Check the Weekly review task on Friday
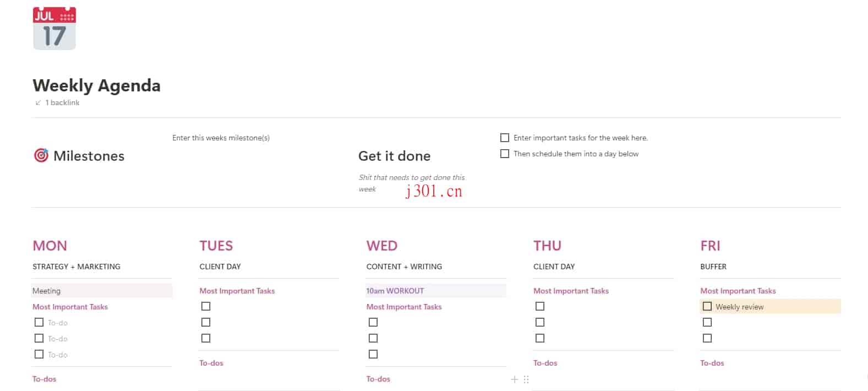868x391 pixels. click(707, 306)
